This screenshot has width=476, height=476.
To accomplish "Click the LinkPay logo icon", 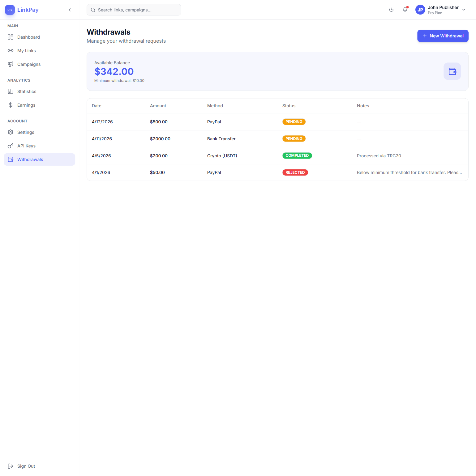I will pyautogui.click(x=10, y=10).
